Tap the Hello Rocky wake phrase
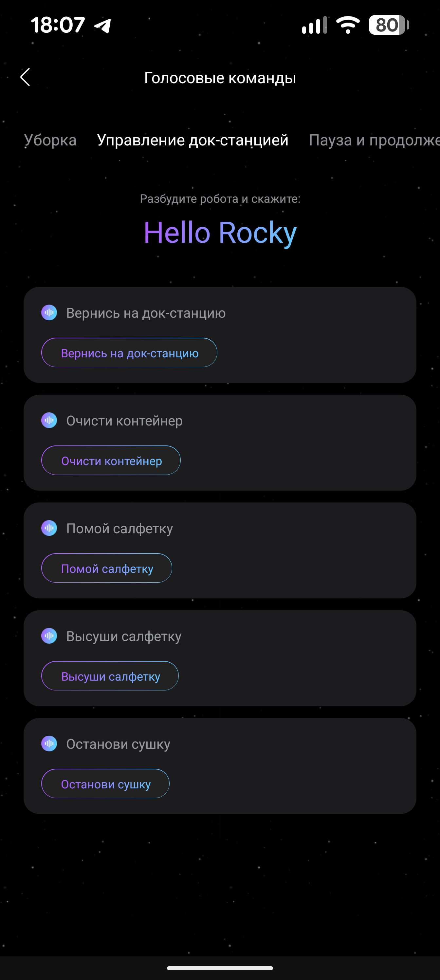Viewport: 440px width, 980px height. pyautogui.click(x=220, y=233)
